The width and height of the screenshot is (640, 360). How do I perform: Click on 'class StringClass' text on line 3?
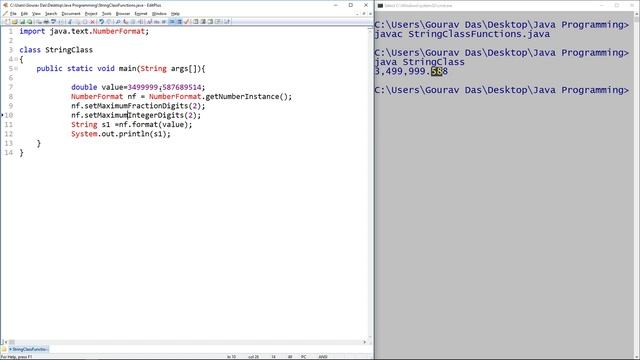[x=56, y=50]
